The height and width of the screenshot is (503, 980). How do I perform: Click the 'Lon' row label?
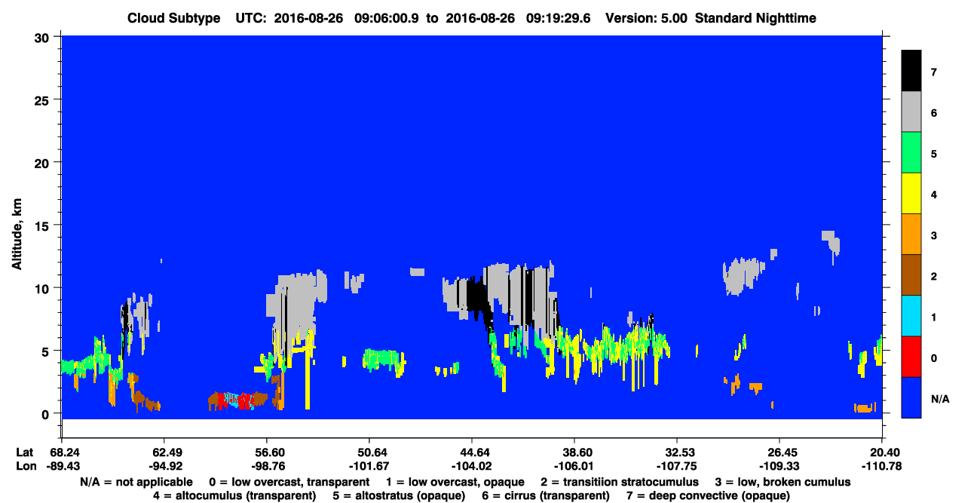click(26, 467)
